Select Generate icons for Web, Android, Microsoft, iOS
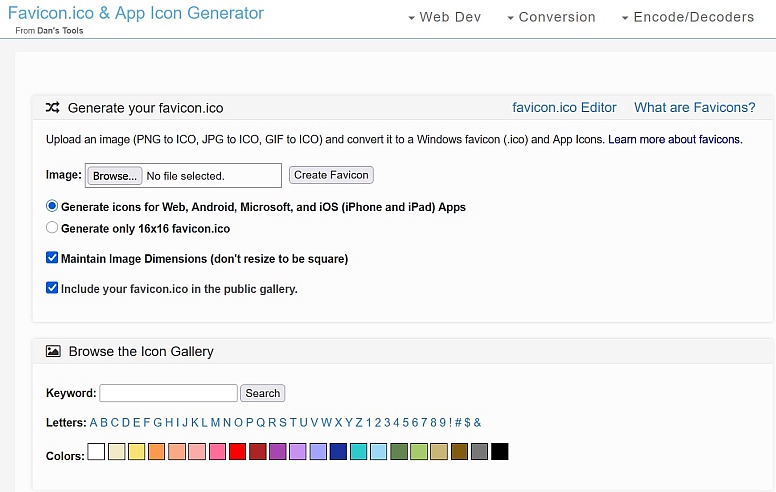 pos(52,206)
